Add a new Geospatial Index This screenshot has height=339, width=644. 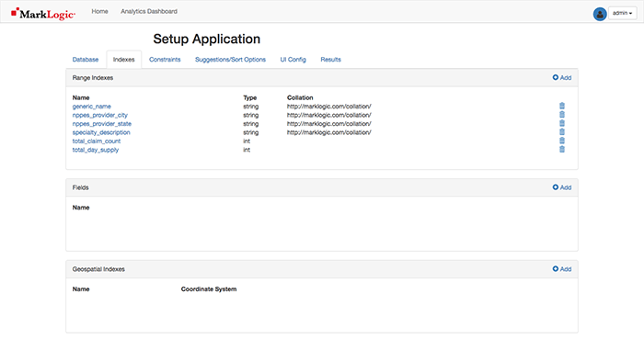pos(562,269)
